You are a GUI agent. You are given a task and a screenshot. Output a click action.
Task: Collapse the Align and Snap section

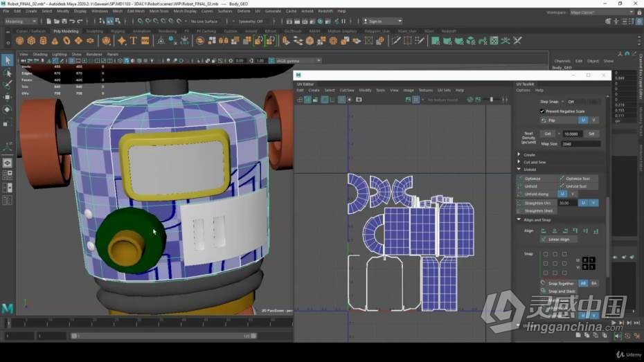coord(519,219)
